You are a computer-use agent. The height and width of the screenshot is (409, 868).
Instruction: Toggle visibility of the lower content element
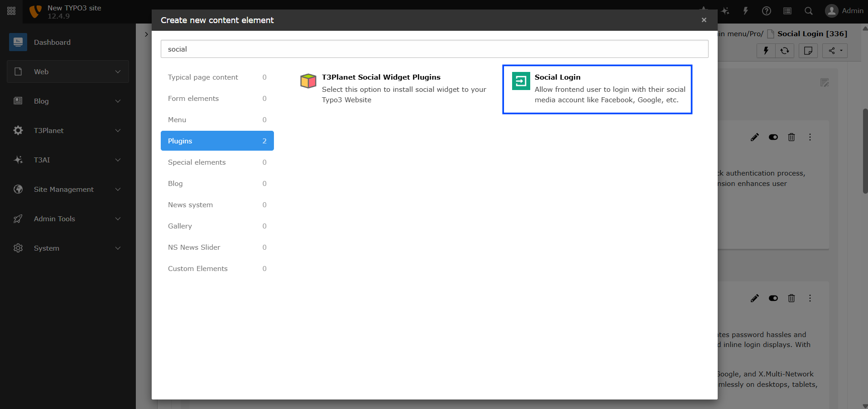pyautogui.click(x=773, y=298)
